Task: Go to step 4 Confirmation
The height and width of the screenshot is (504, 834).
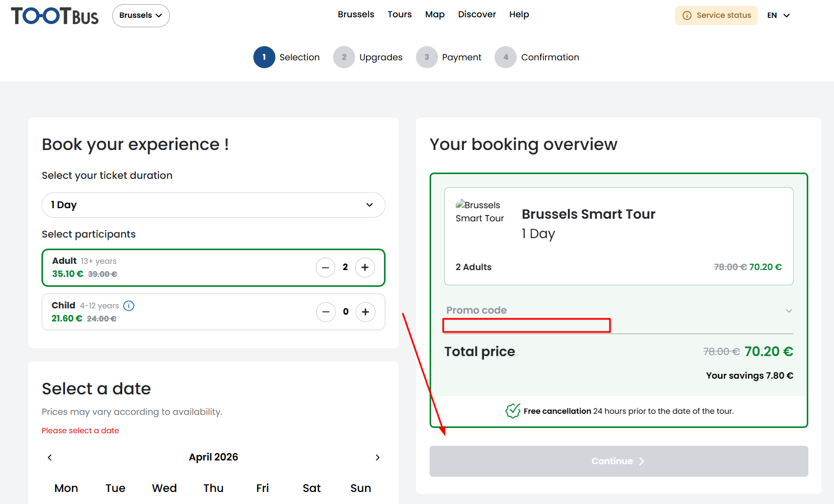Action: 537,57
